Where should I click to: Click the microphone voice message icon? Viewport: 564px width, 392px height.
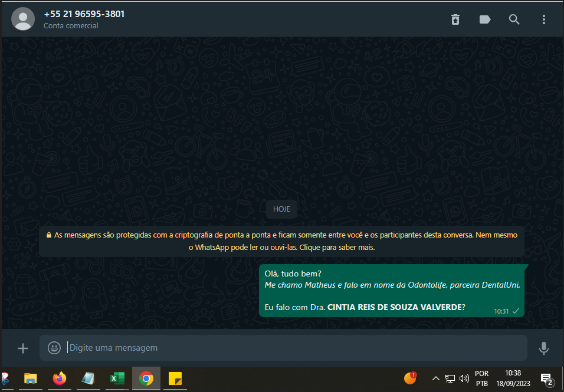pos(543,348)
